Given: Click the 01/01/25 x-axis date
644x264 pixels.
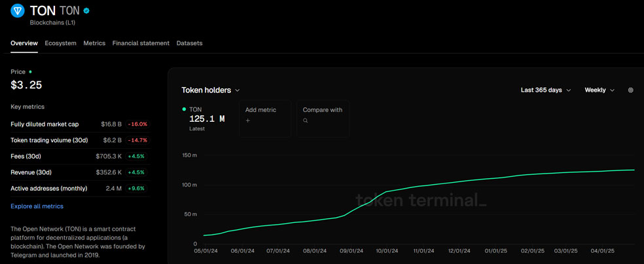Looking at the screenshot, I should [495, 250].
